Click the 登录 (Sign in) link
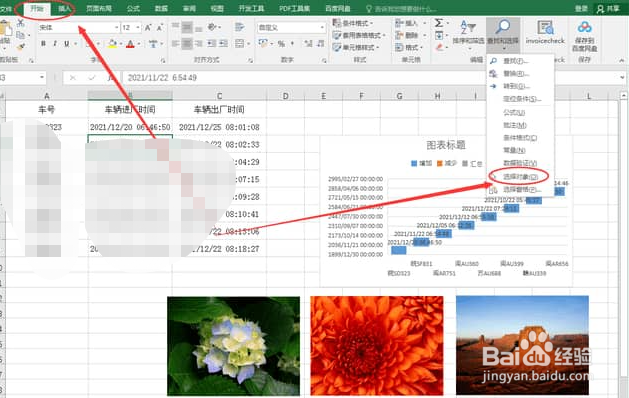This screenshot has width=629, height=398. [581, 8]
